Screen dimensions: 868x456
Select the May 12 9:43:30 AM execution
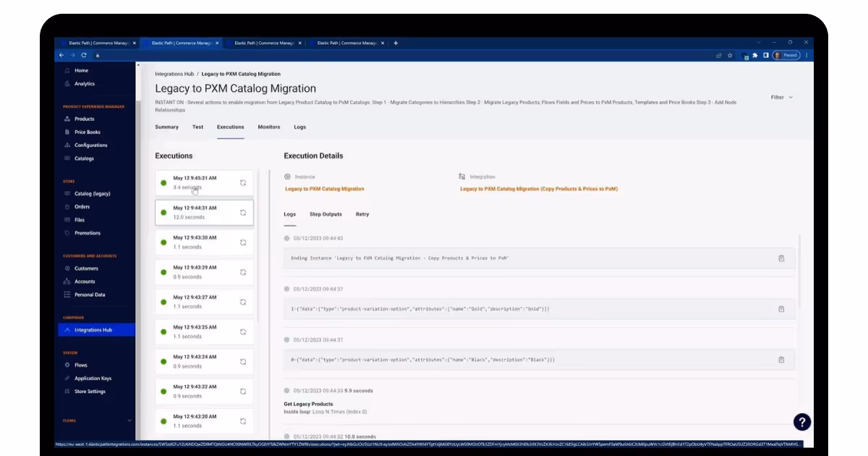[204, 242]
